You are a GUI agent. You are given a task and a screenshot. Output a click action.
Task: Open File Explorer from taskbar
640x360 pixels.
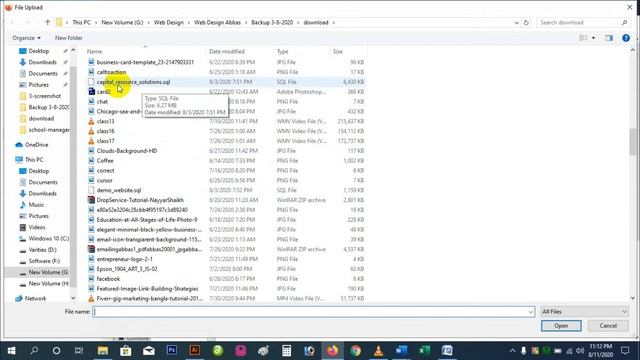coord(102,351)
